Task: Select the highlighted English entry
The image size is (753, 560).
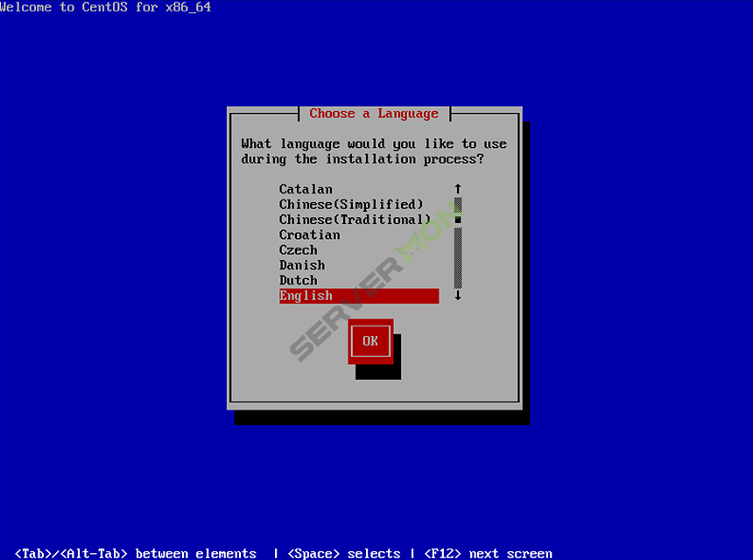Action: [x=359, y=296]
